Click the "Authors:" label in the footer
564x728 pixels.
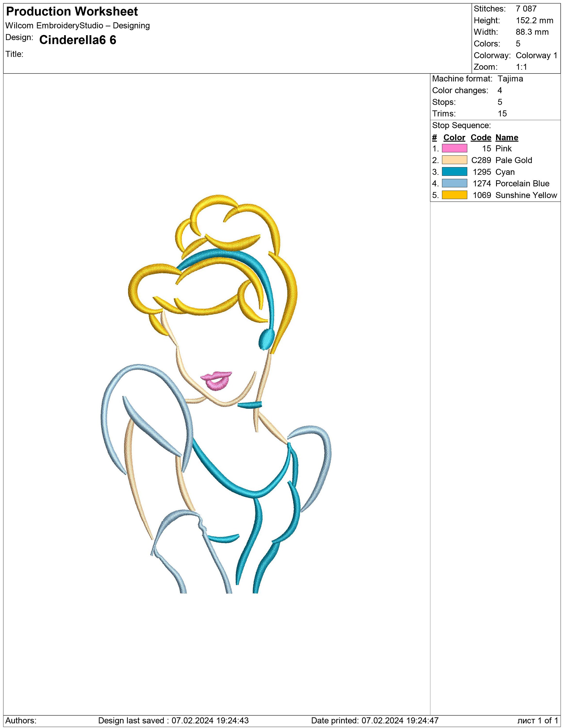21,721
